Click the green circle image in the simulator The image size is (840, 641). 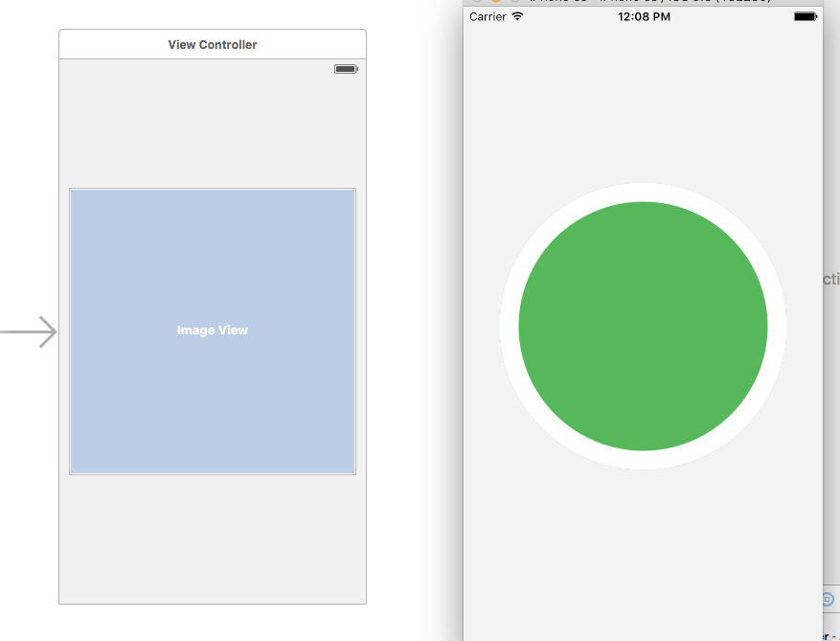(x=643, y=326)
